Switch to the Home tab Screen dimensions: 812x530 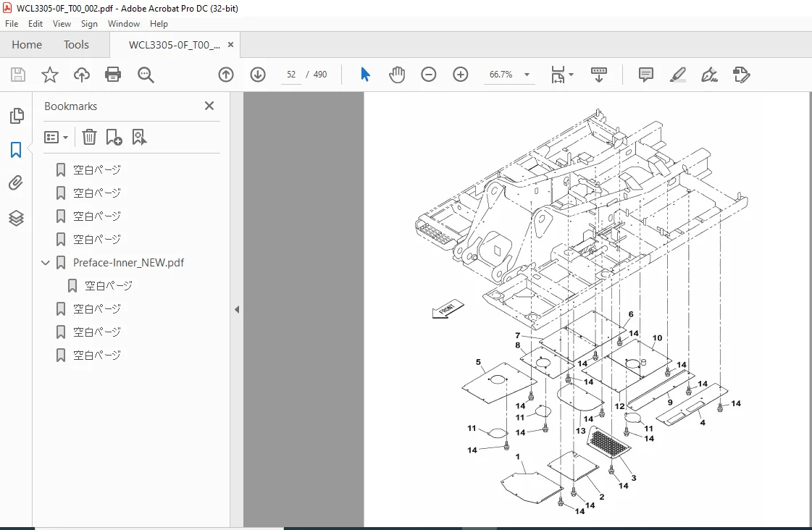[27, 45]
